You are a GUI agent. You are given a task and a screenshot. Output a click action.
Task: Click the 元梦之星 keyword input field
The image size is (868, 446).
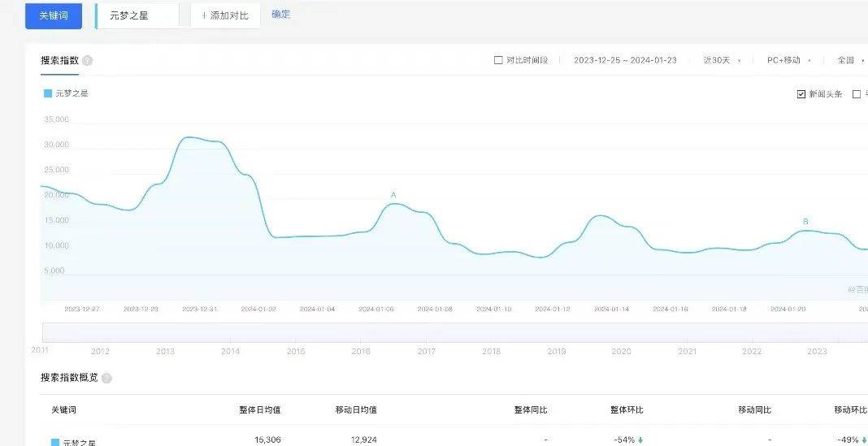click(x=137, y=15)
